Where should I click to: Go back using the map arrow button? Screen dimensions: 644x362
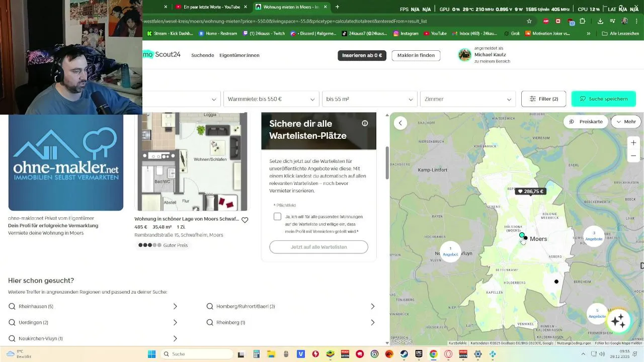(x=400, y=123)
